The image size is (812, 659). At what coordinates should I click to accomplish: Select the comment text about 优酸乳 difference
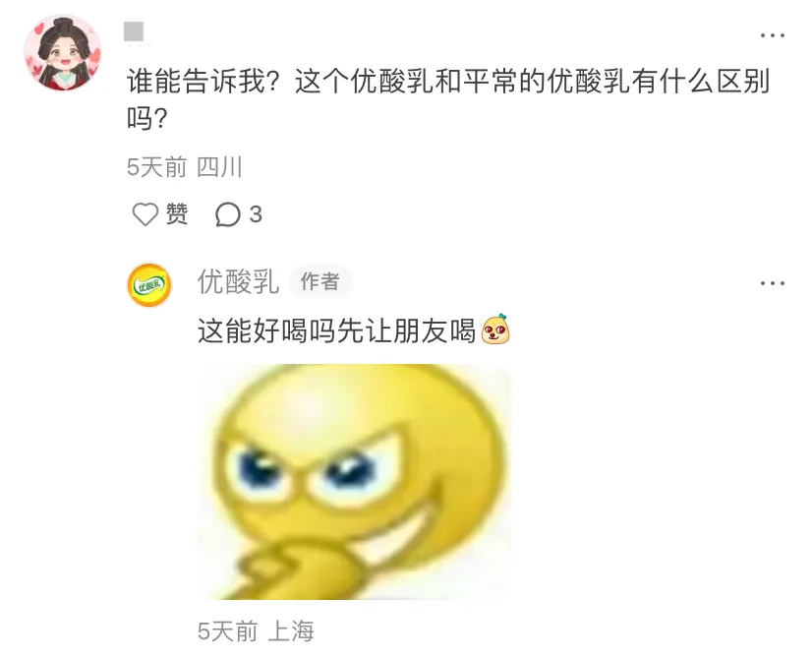pyautogui.click(x=448, y=99)
